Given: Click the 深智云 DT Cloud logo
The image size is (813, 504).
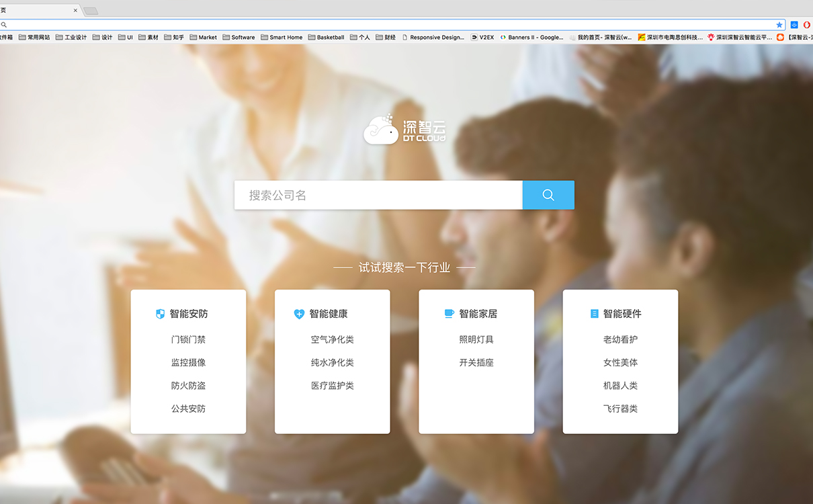Looking at the screenshot, I should coord(405,129).
